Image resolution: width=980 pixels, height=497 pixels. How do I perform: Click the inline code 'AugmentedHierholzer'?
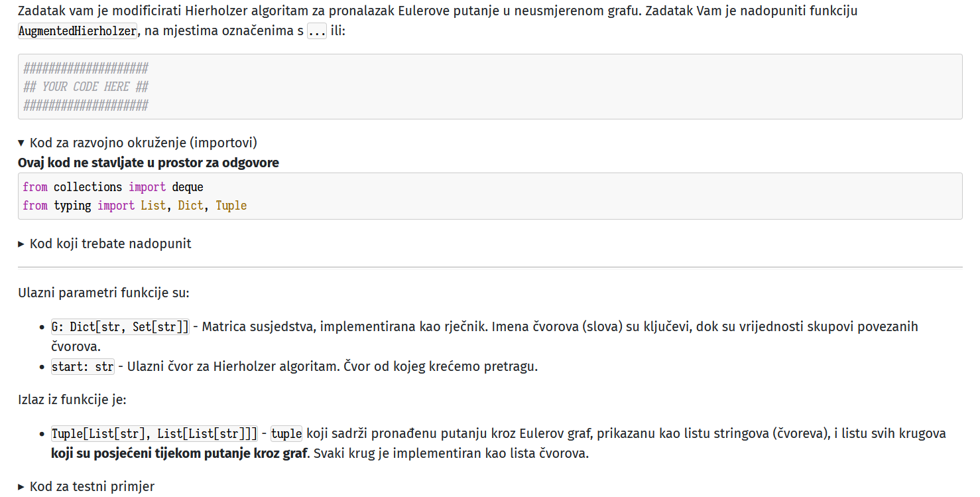pos(78,31)
